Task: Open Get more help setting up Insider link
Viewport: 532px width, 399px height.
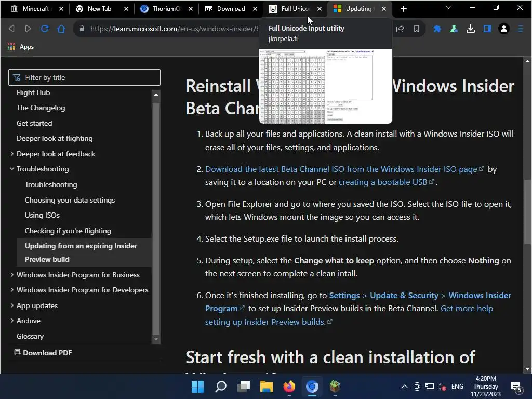Action: [349, 315]
